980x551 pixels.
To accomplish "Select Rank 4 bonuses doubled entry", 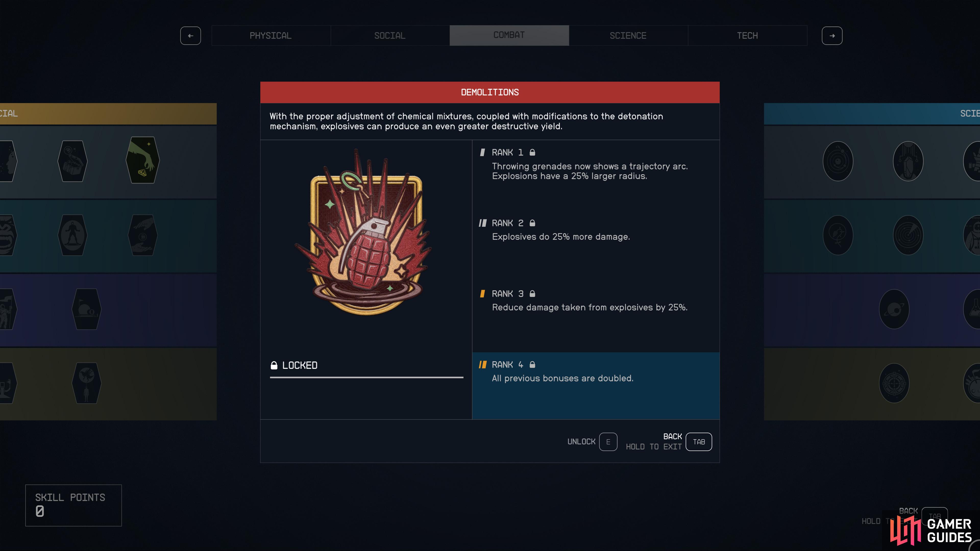I will (596, 386).
